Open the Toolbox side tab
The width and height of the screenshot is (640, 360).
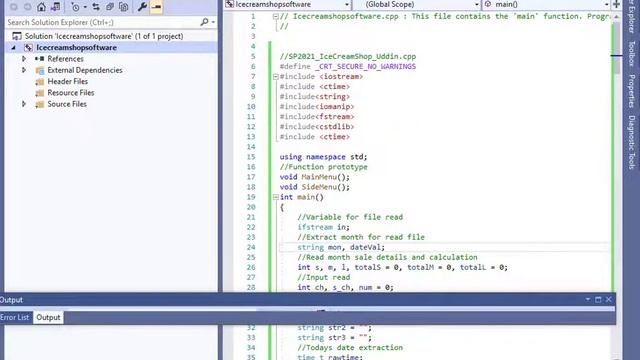pyautogui.click(x=631, y=53)
